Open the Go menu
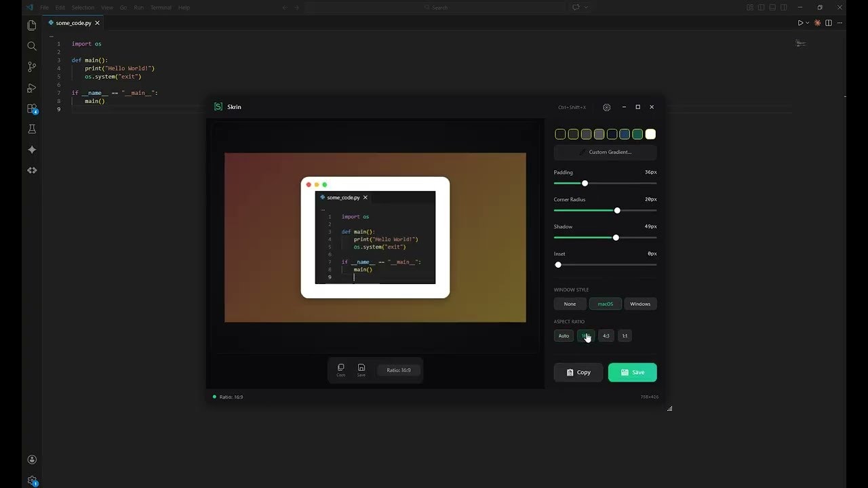The width and height of the screenshot is (868, 488). coord(123,7)
